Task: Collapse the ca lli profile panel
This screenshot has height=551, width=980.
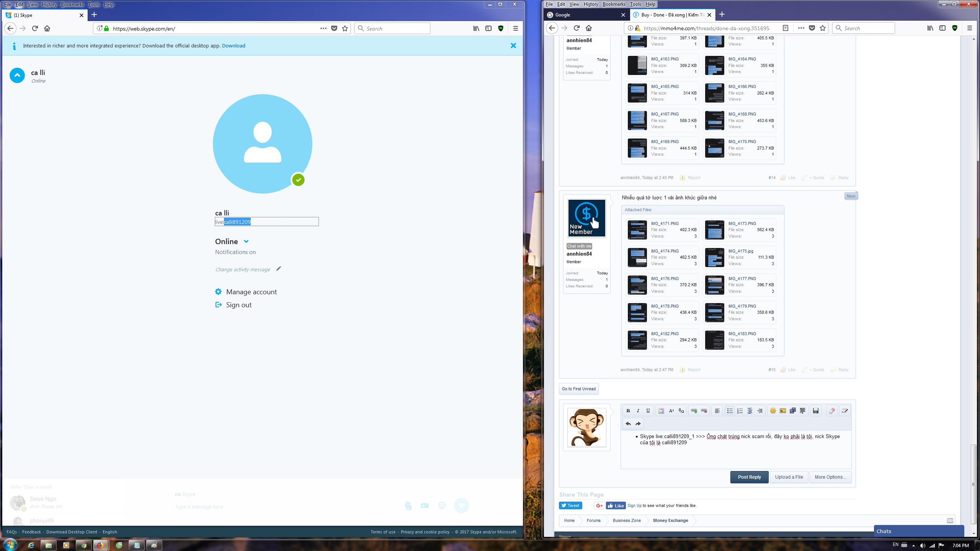Action: point(17,75)
